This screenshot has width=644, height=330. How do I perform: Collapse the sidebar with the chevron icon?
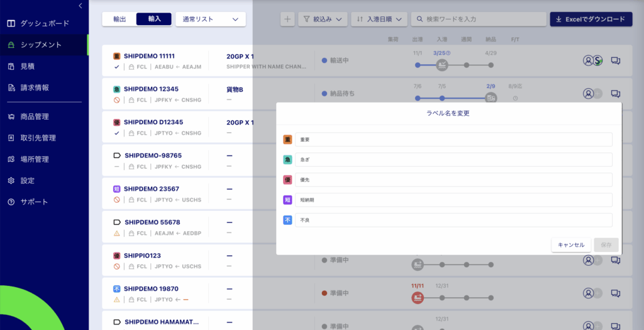pos(80,6)
